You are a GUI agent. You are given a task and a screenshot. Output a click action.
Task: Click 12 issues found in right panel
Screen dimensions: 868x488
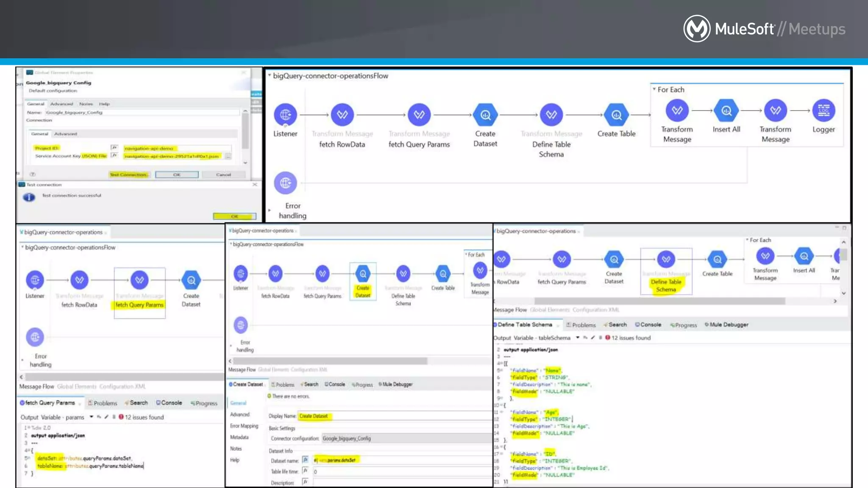pyautogui.click(x=631, y=338)
